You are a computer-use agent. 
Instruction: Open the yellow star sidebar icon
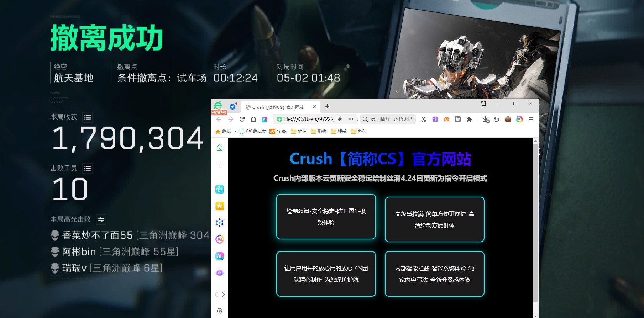point(220,206)
